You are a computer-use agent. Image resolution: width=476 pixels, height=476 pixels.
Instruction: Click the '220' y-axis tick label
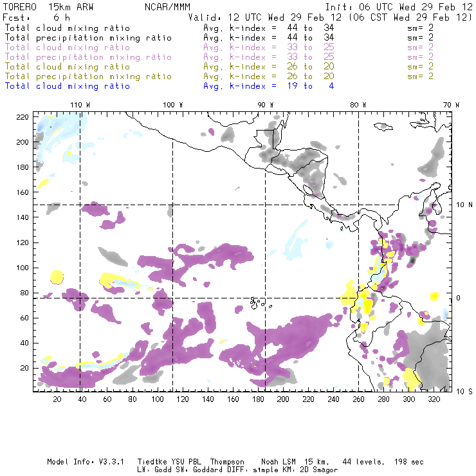23,117
